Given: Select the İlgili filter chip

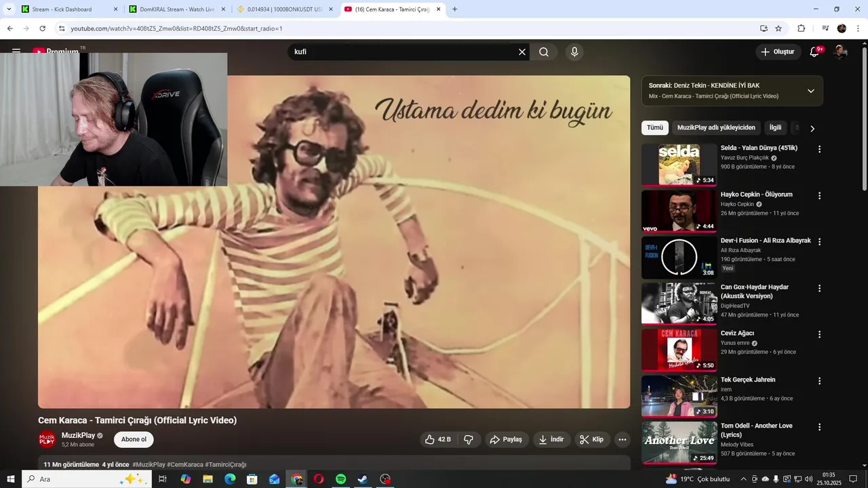Looking at the screenshot, I should (x=775, y=127).
